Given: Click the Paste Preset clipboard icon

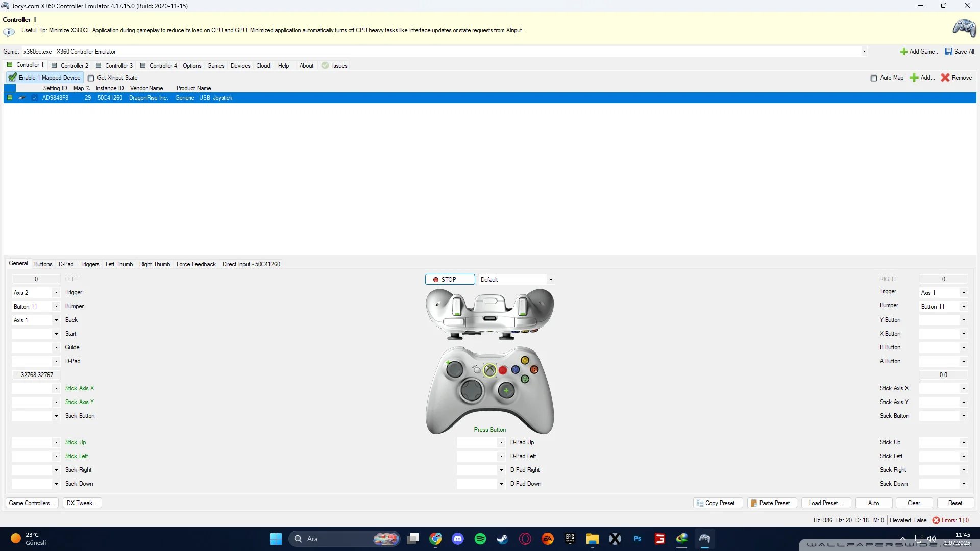Looking at the screenshot, I should (x=754, y=503).
